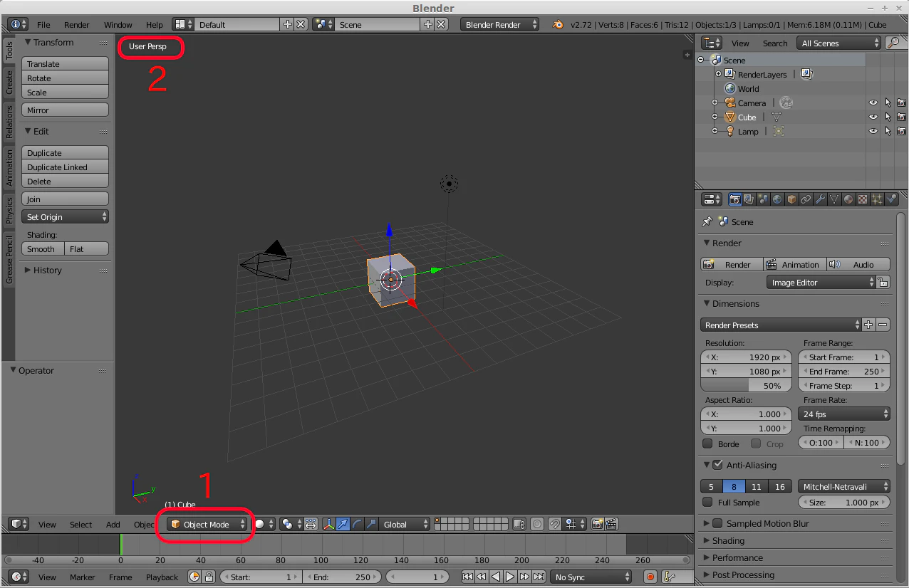Click the Duplicate Linked button
The height and width of the screenshot is (588, 909).
pyautogui.click(x=65, y=167)
